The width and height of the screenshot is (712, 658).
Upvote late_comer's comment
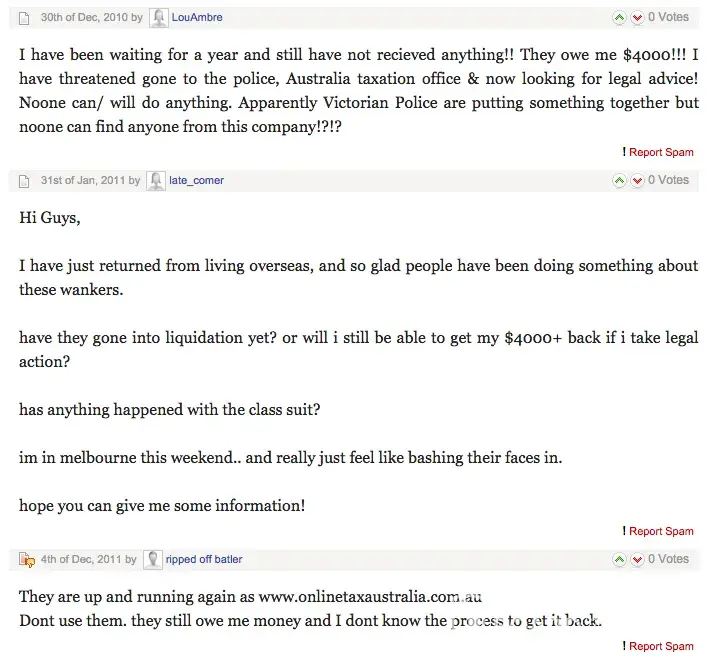(619, 181)
